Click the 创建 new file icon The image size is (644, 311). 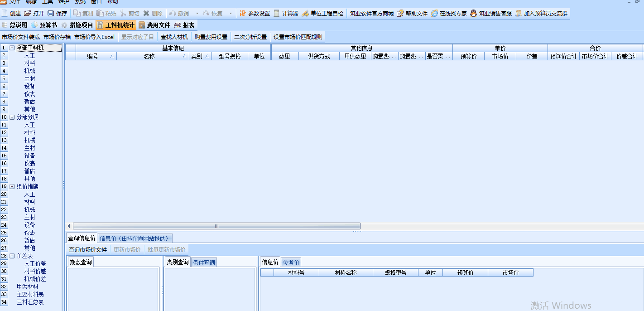(x=5, y=14)
